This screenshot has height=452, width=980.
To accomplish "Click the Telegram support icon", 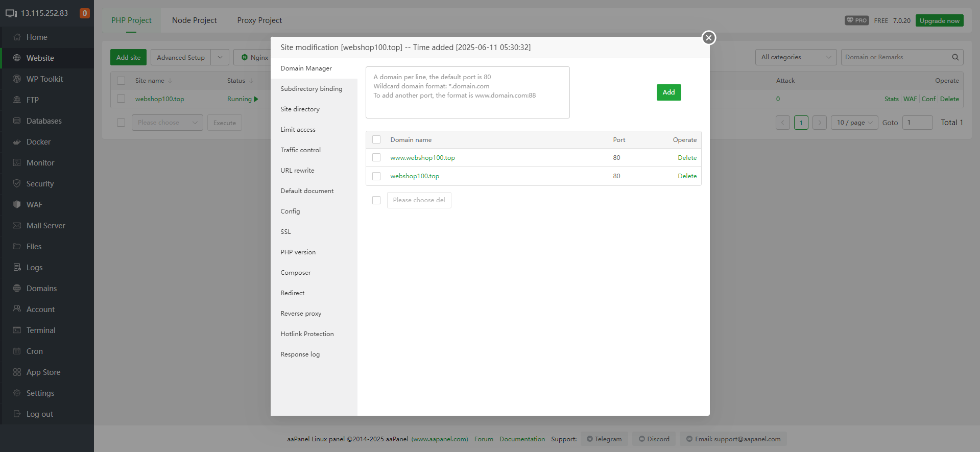I will coord(590,439).
